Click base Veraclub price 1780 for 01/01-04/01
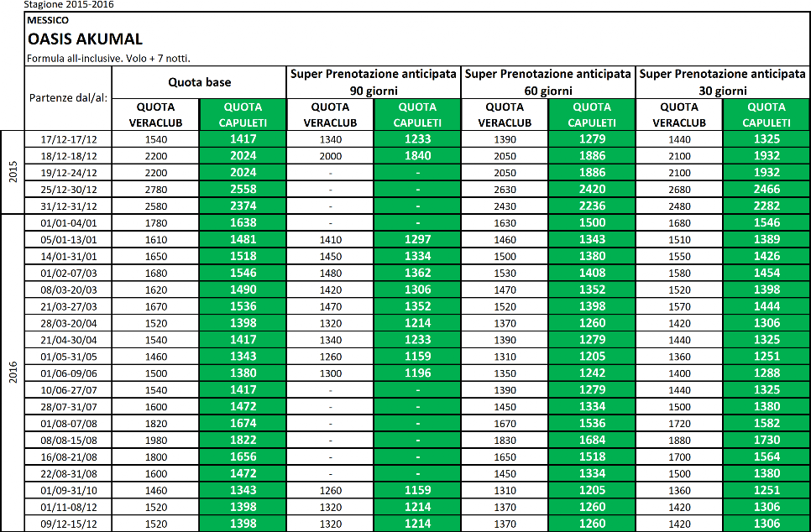 point(155,223)
